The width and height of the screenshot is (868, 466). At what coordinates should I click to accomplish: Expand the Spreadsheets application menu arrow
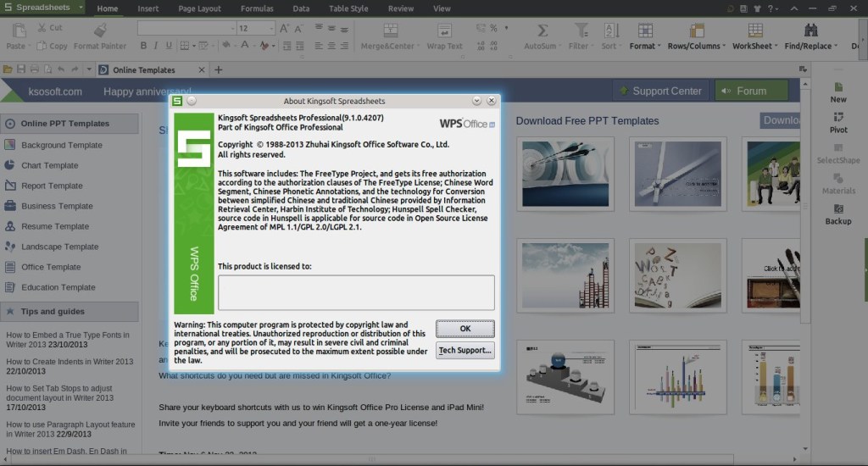(x=81, y=8)
